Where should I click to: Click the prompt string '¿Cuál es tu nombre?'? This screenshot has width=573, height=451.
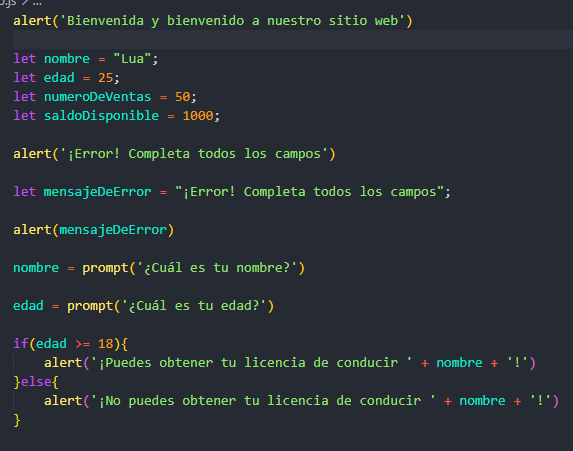(x=217, y=268)
